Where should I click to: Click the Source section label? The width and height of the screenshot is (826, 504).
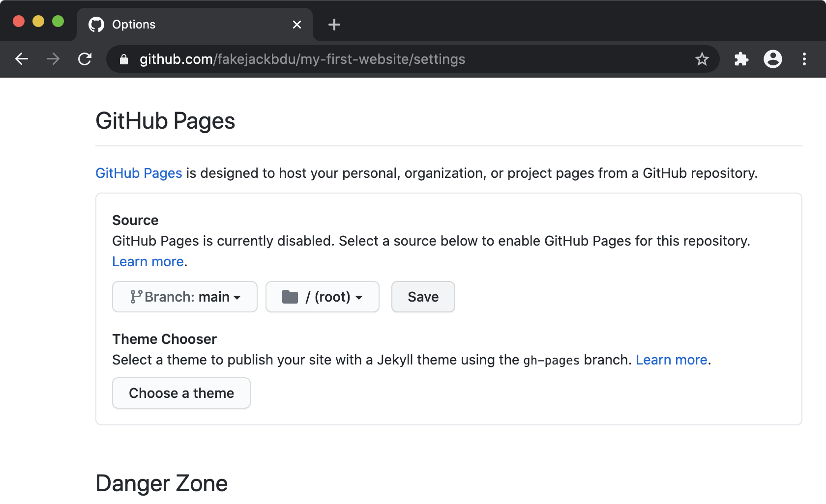(x=135, y=220)
